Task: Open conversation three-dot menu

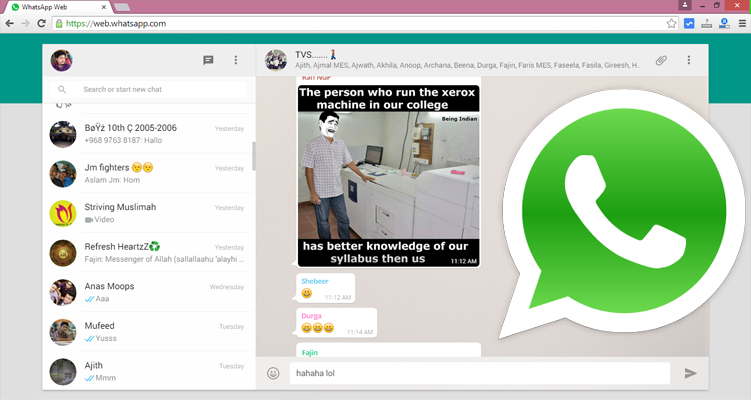Action: [x=689, y=60]
